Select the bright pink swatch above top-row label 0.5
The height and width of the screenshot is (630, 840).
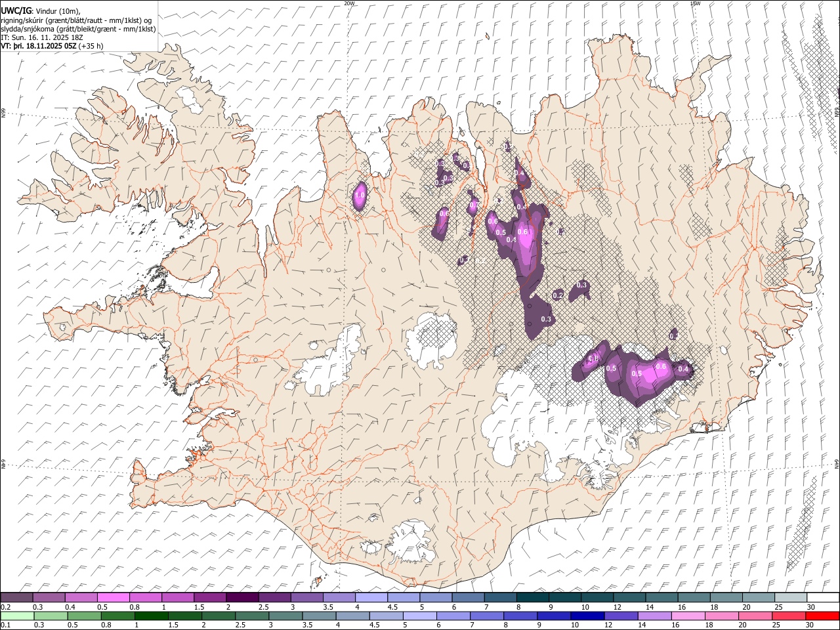[x=114, y=597]
